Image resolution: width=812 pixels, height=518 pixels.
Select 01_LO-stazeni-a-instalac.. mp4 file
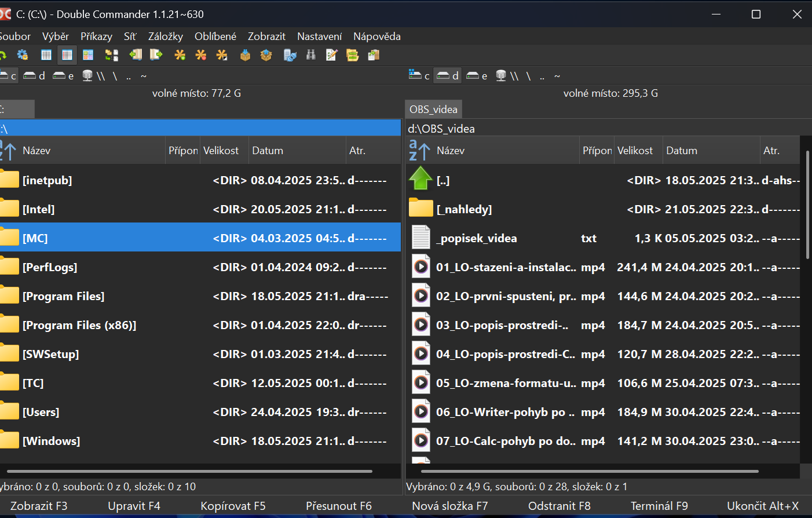[603, 267]
